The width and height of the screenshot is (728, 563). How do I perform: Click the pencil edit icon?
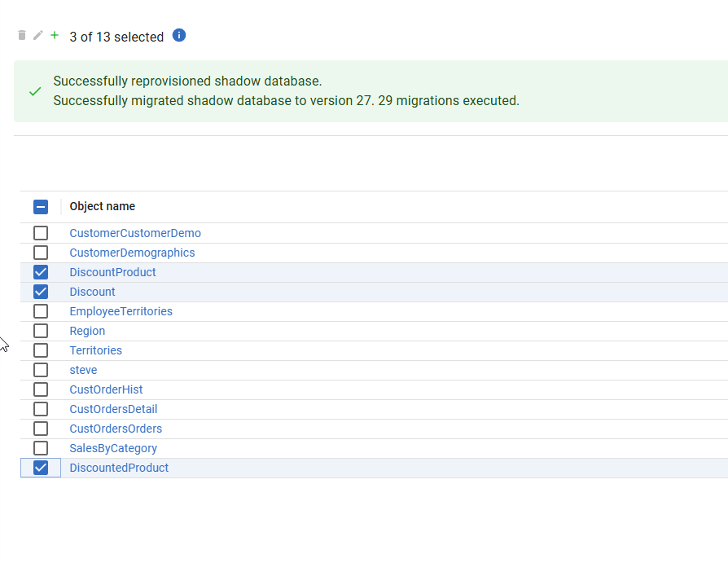click(x=37, y=36)
